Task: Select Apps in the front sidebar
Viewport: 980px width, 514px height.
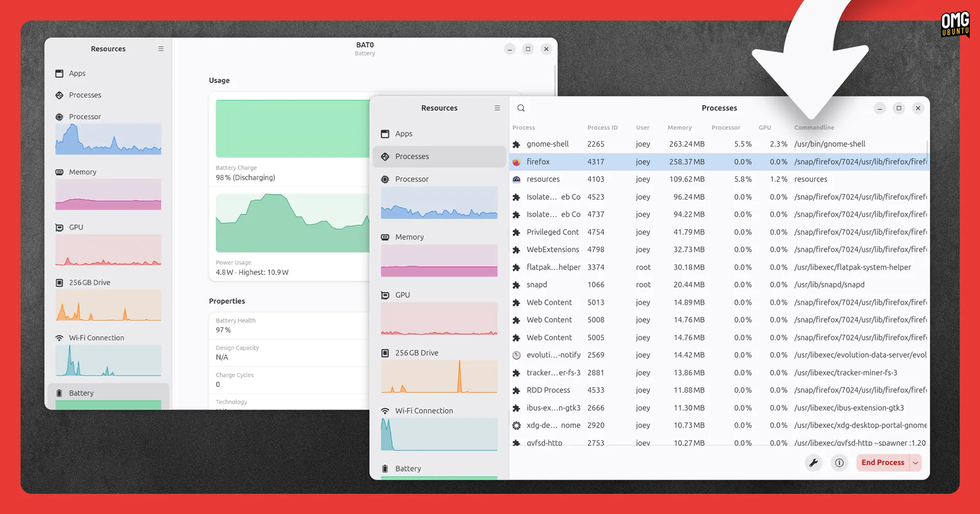Action: pos(403,134)
